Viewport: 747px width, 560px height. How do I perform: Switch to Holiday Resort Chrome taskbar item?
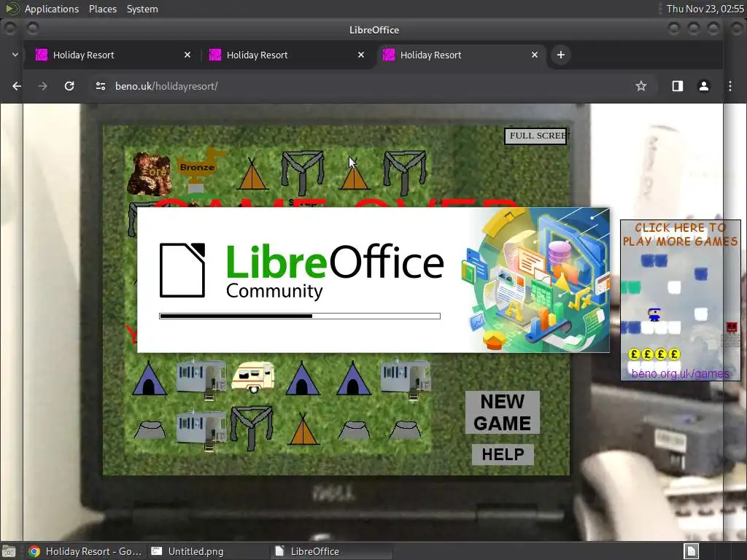[x=85, y=551]
